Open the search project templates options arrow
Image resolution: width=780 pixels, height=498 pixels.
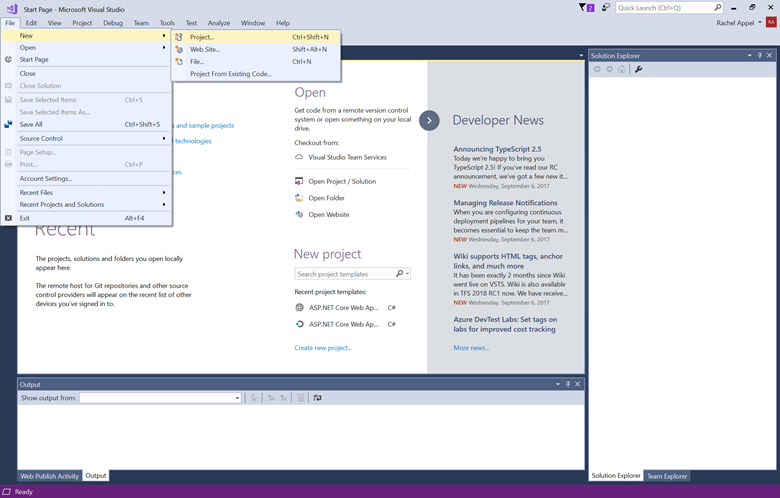(x=407, y=274)
